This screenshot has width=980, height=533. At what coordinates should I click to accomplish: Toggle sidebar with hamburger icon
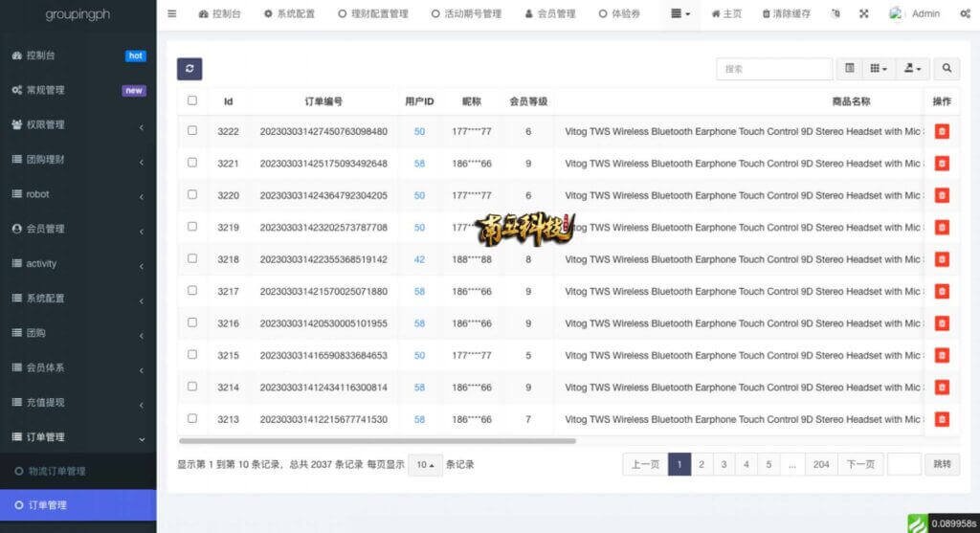(x=172, y=14)
